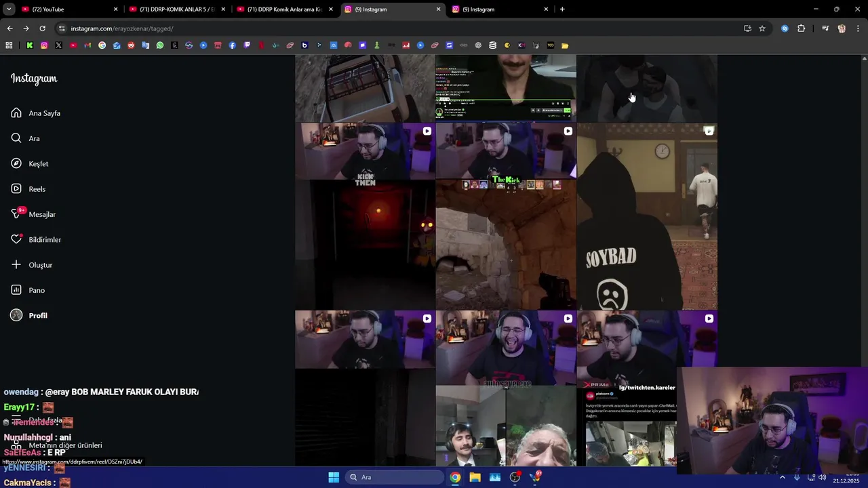Screen dimensions: 868x488
Task: Open the tab search dropdown
Action: 9,9
